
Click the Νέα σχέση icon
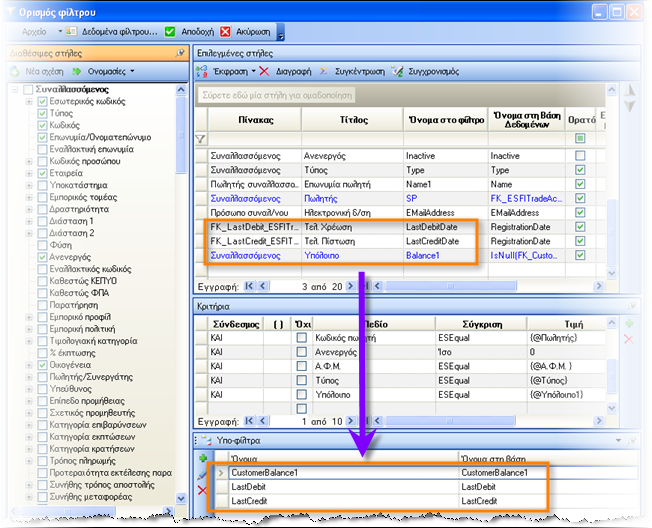coord(15,72)
